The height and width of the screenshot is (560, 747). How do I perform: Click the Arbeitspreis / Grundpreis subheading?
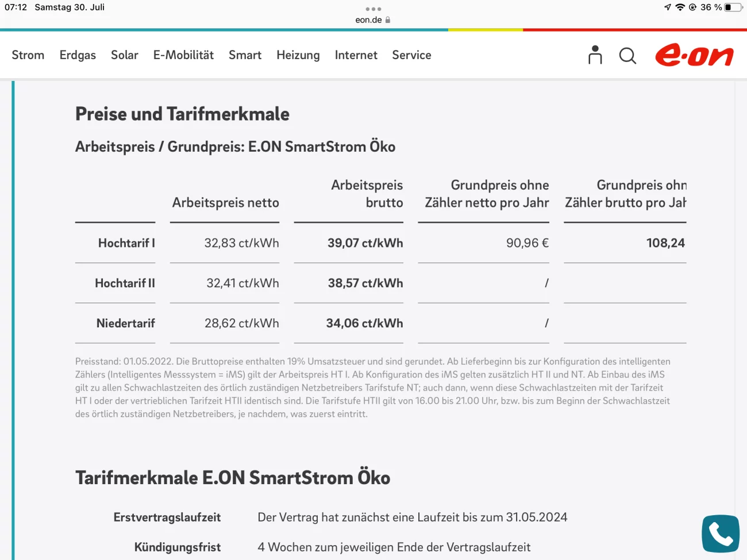(235, 146)
